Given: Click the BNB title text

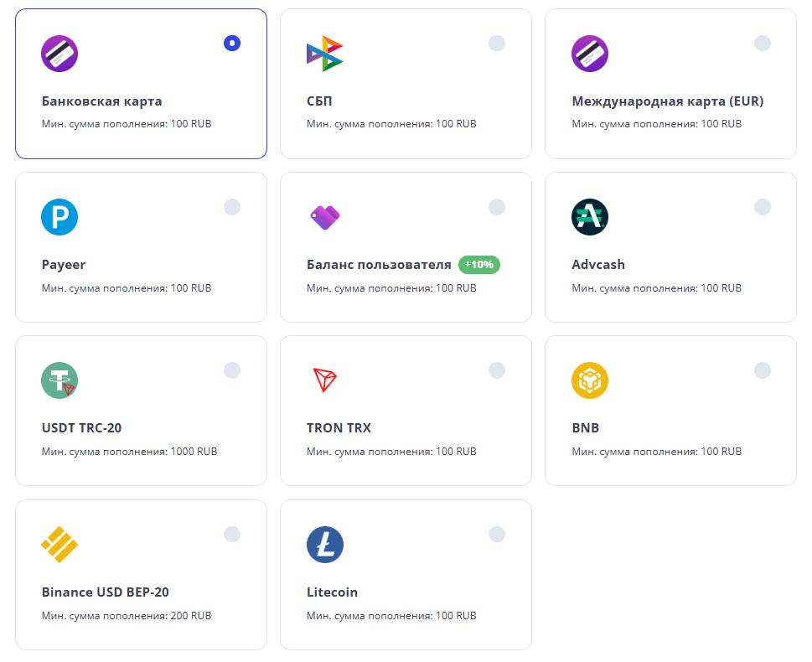Looking at the screenshot, I should (585, 428).
